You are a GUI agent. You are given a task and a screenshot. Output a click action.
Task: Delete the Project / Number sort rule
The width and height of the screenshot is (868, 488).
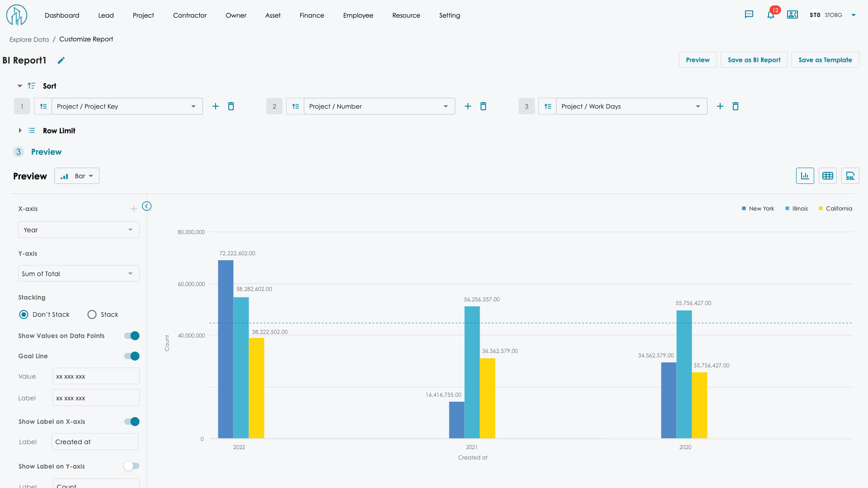coord(483,106)
